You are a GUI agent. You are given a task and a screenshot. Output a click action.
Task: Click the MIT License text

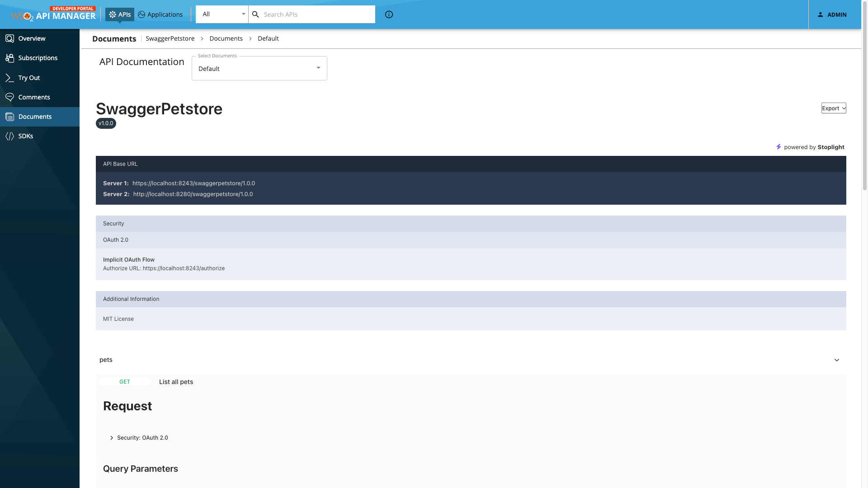point(118,319)
